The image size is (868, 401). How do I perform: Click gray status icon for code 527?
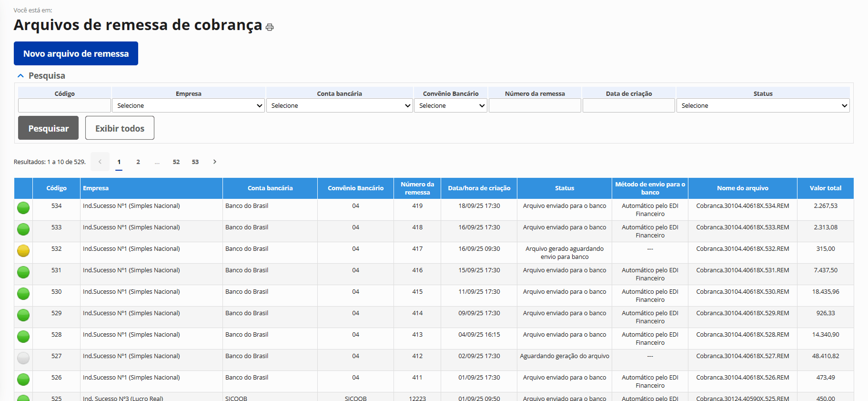point(23,358)
